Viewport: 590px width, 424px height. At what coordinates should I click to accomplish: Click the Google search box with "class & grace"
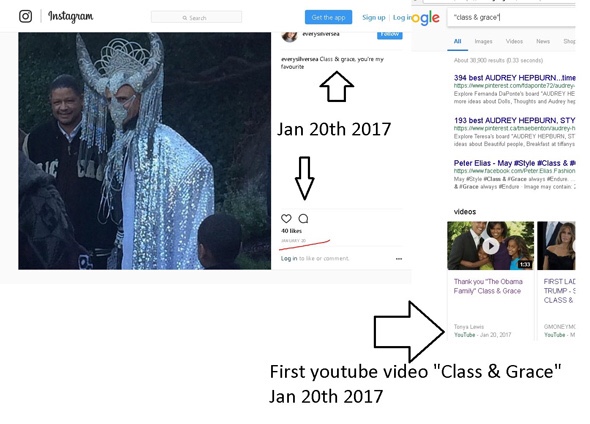[x=511, y=17]
